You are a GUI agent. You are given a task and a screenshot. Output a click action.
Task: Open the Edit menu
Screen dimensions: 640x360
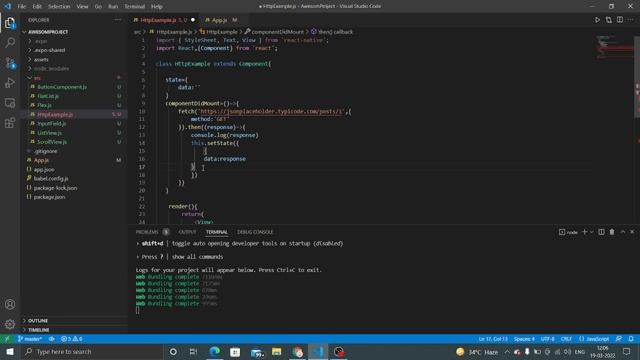point(37,6)
